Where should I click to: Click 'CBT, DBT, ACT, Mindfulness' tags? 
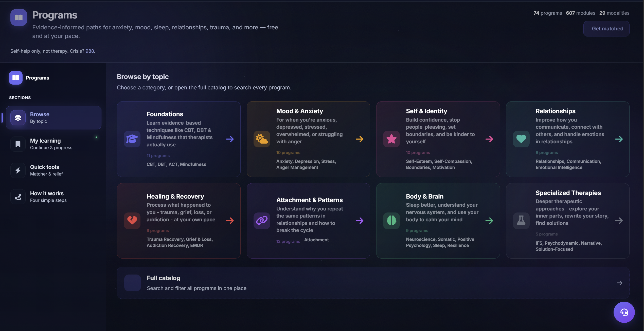[x=176, y=164]
